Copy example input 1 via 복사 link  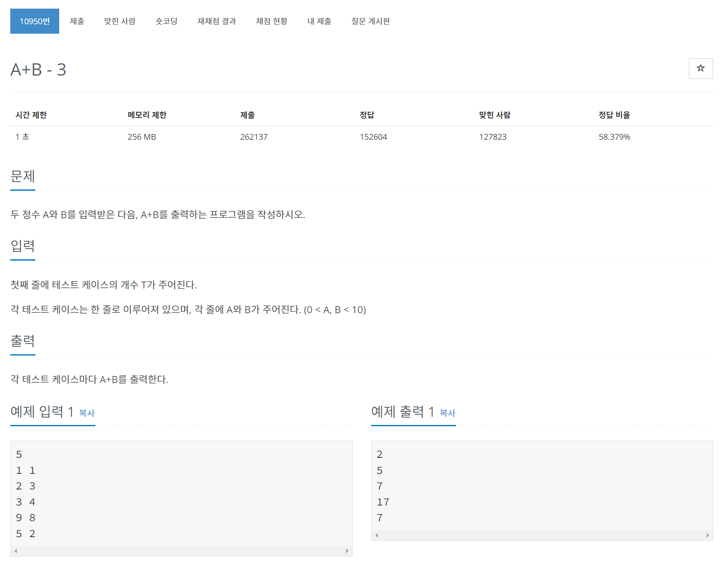click(87, 413)
